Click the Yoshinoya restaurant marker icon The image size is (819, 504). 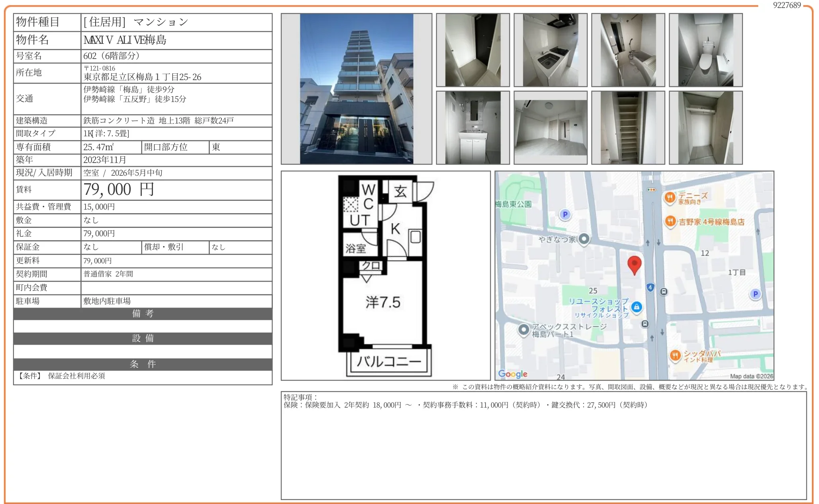670,221
